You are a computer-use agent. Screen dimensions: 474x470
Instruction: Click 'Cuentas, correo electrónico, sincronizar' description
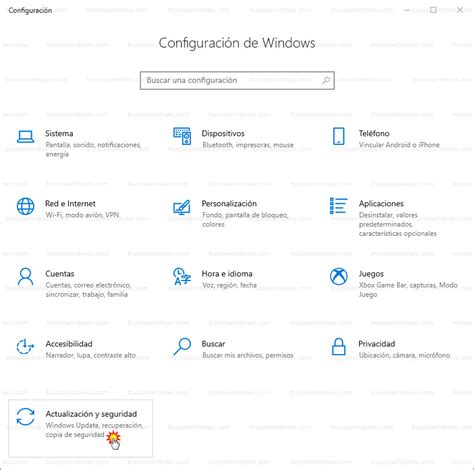tap(88, 290)
